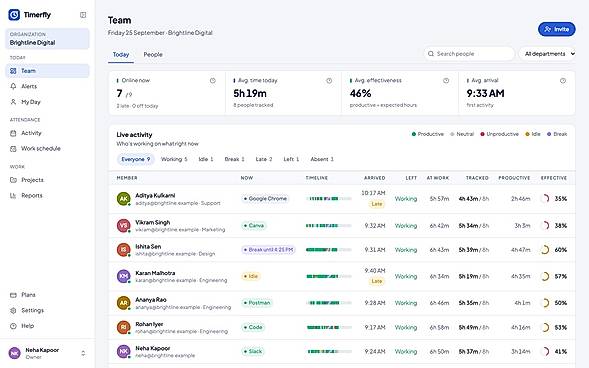Click the Google Chrome activity badge

265,199
